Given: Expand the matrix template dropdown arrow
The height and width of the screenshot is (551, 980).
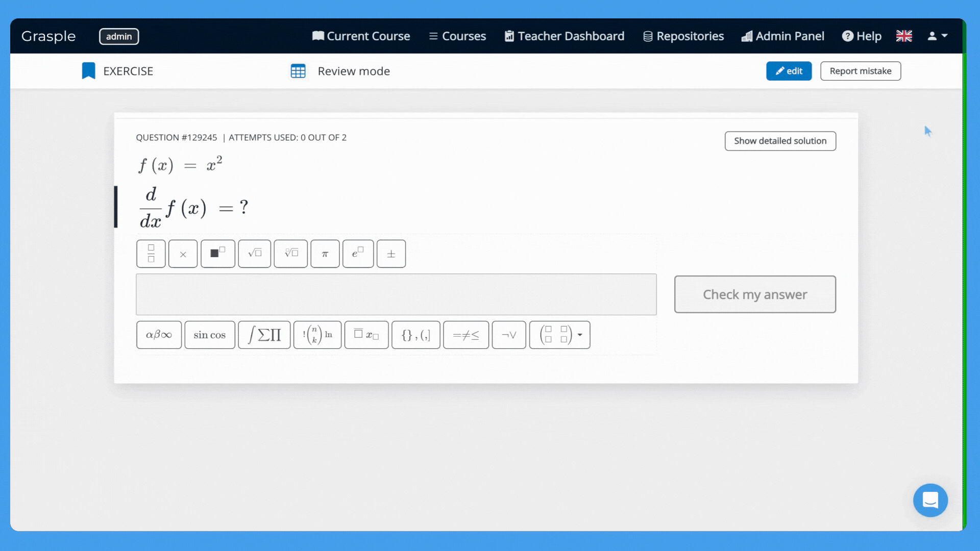Looking at the screenshot, I should click(x=580, y=335).
